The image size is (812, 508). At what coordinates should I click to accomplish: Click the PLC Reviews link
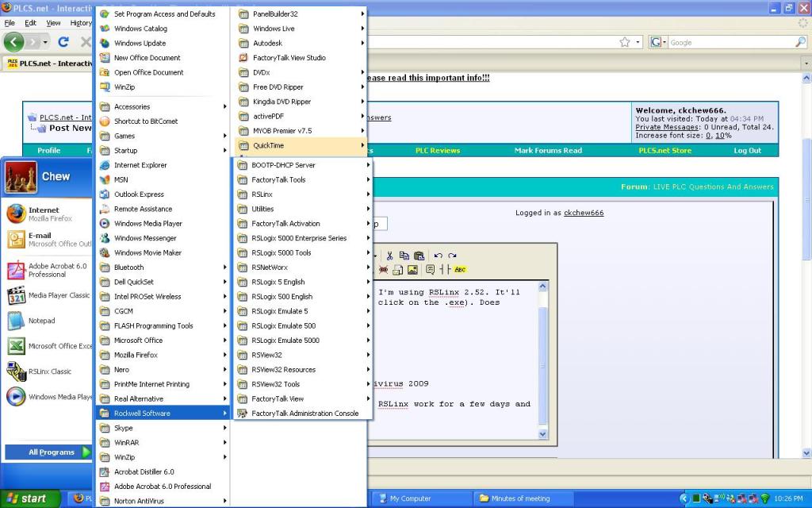click(x=438, y=150)
